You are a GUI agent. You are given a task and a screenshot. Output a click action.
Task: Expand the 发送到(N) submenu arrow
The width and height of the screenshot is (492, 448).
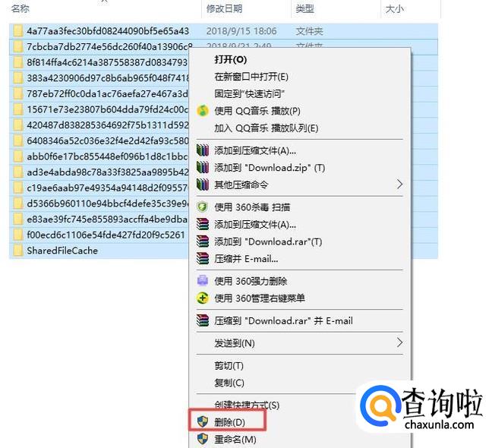[x=399, y=342]
